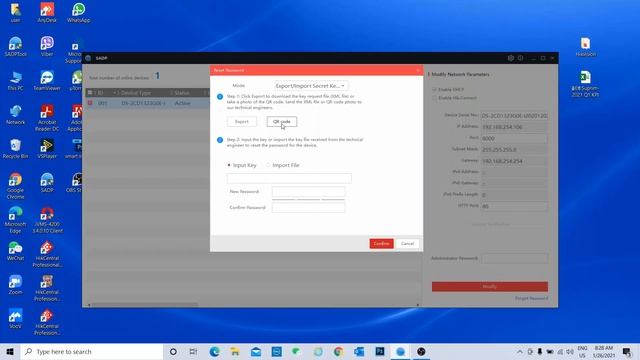Close the Reset Password dialog

418,70
